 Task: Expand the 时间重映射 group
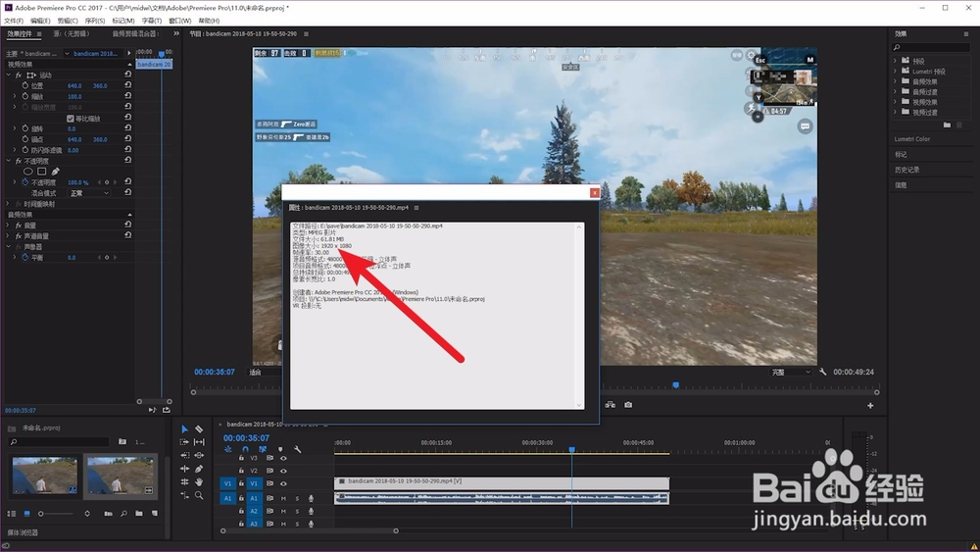point(9,204)
